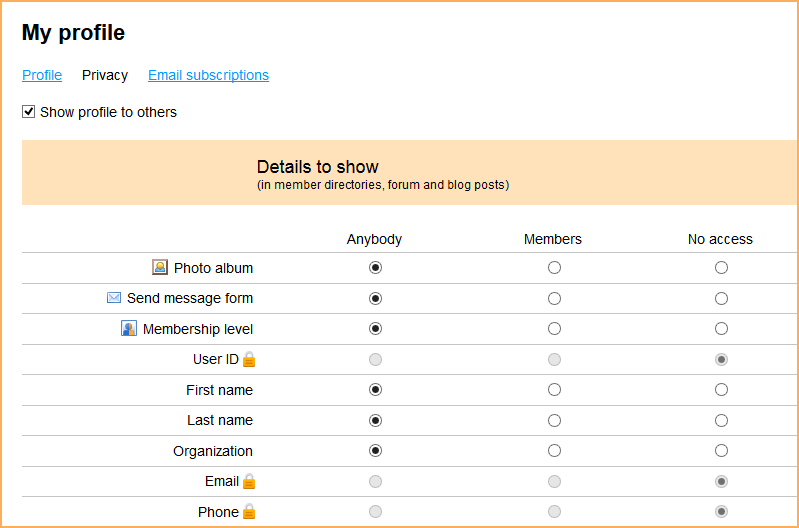Select Anybody for Organization
The image size is (799, 528).
point(376,451)
